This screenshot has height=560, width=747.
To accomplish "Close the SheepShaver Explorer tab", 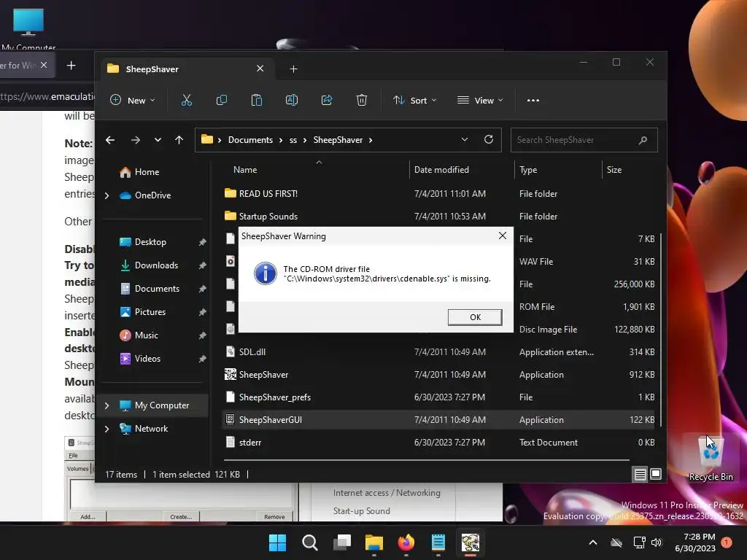I will pyautogui.click(x=260, y=69).
